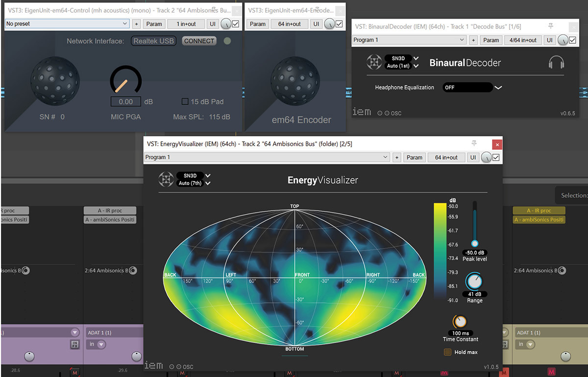Open the yellow A - ambiSonics Positi FX slot

coord(539,220)
